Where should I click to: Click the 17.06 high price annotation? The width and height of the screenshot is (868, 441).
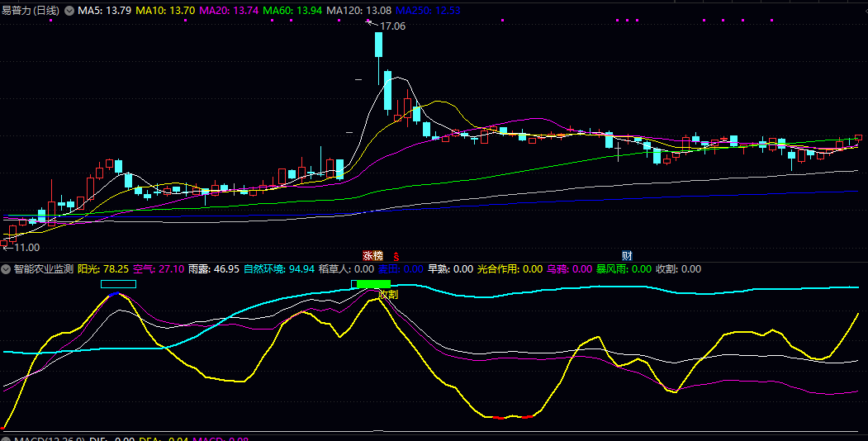coord(392,26)
